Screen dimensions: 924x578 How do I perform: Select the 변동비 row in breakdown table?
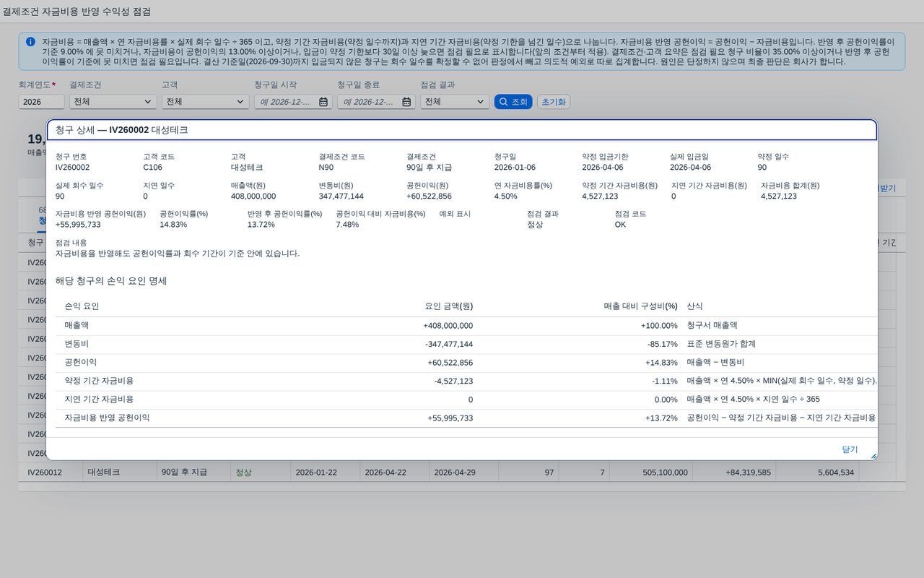click(466, 345)
